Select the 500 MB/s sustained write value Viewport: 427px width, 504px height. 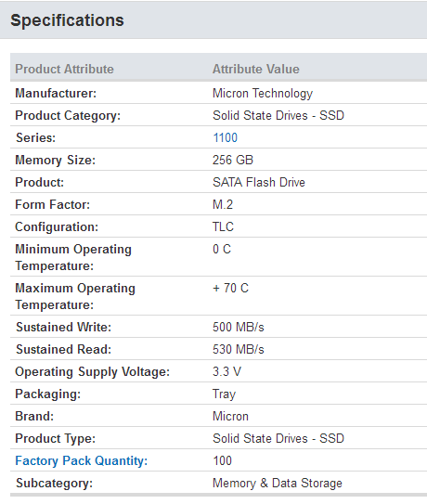point(239,328)
